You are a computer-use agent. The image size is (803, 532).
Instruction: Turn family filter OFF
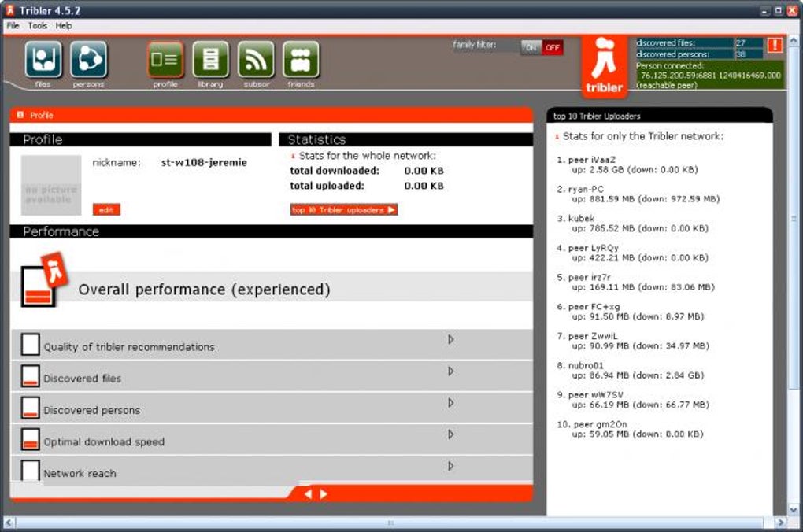pos(552,48)
